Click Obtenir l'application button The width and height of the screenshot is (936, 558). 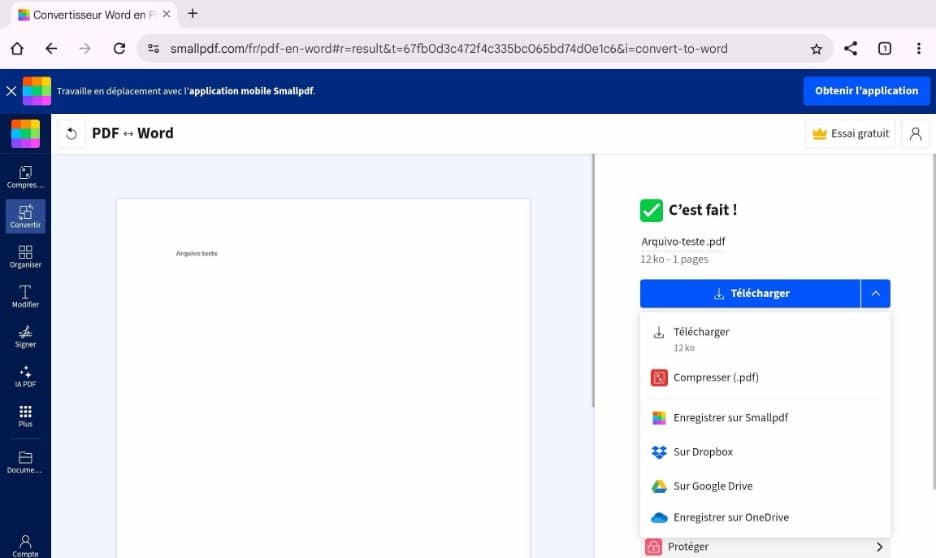[866, 91]
